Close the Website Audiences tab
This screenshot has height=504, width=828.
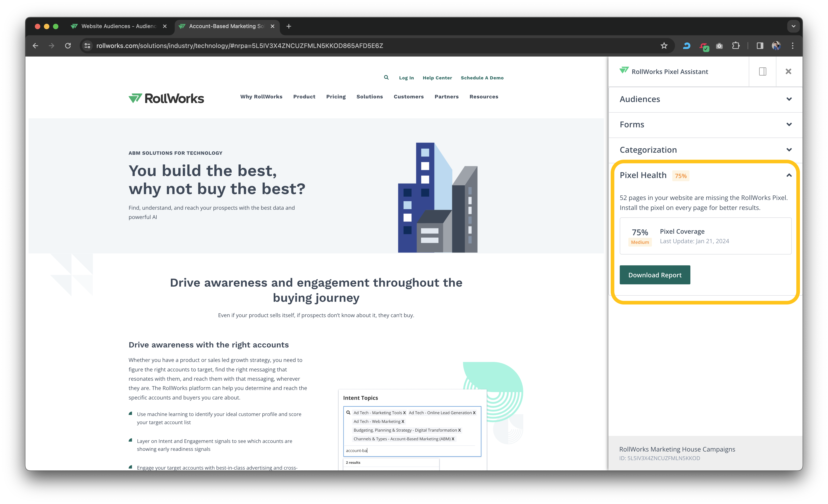coord(165,26)
